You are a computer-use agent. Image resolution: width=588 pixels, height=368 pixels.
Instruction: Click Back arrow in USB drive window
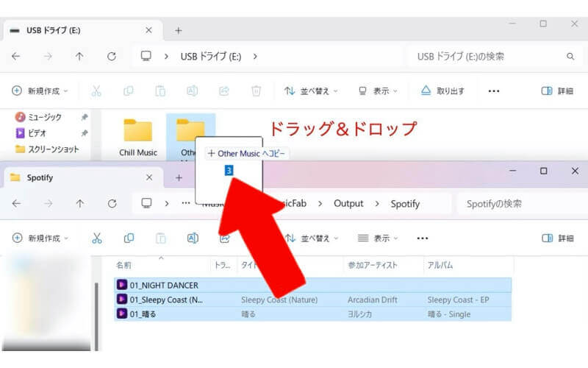coord(15,57)
